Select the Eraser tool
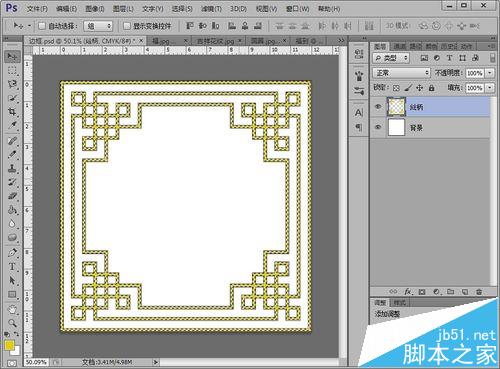The height and width of the screenshot is (369, 500). click(12, 196)
